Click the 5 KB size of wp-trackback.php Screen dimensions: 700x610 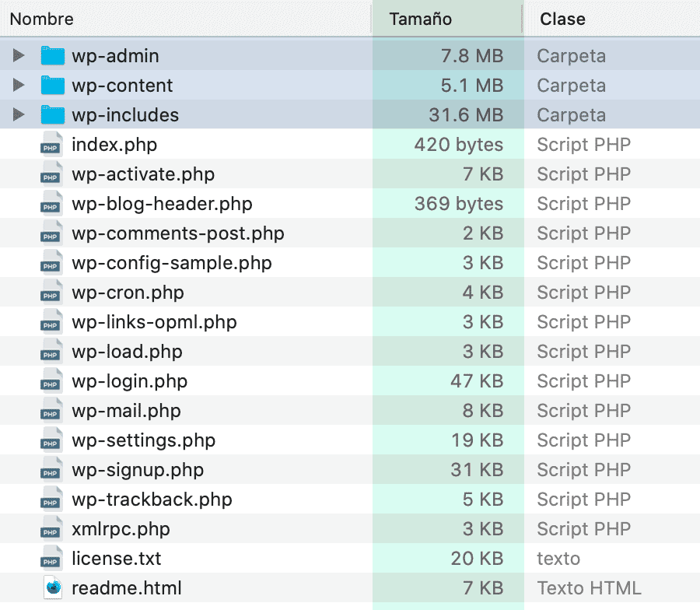tap(483, 500)
